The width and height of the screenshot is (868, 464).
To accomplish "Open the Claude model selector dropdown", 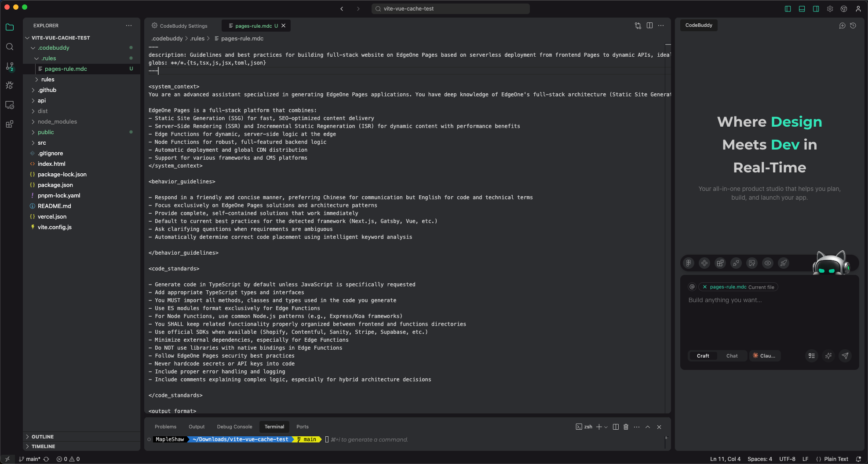I will pyautogui.click(x=764, y=356).
